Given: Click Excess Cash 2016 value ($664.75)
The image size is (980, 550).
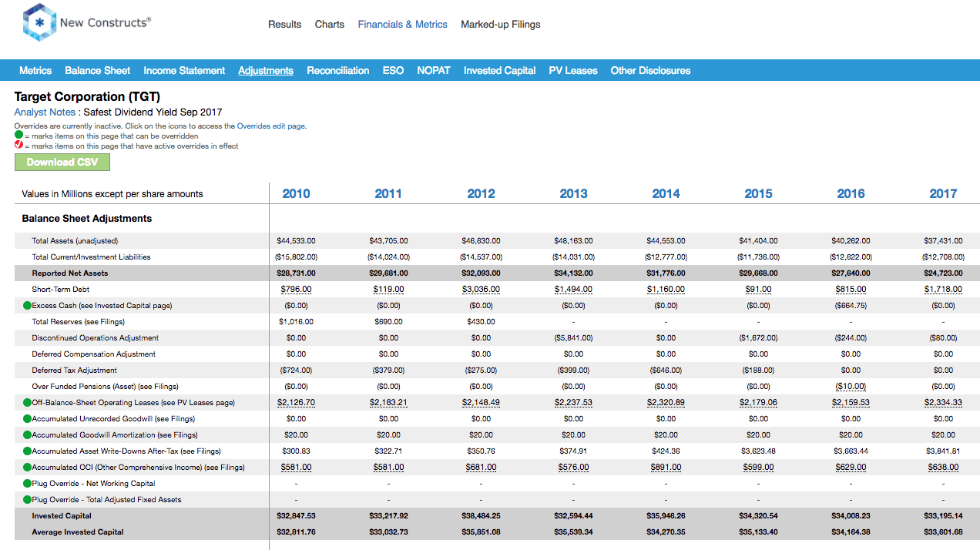Looking at the screenshot, I should [851, 306].
